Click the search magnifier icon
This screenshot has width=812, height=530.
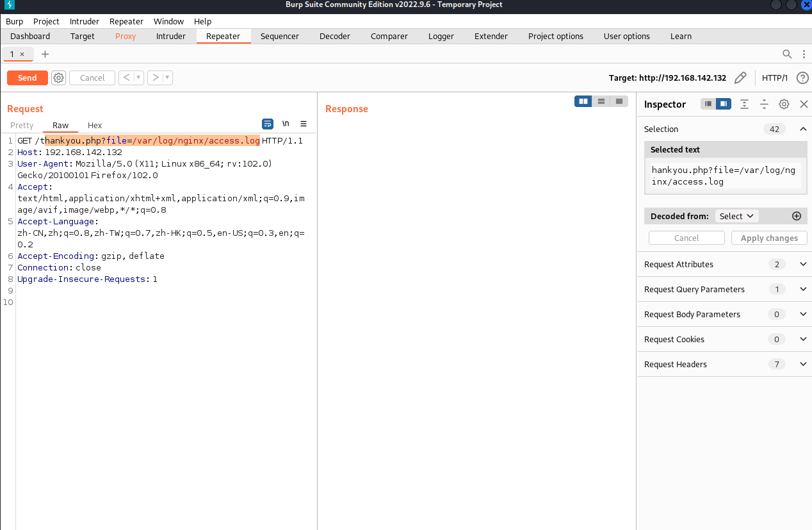point(787,54)
